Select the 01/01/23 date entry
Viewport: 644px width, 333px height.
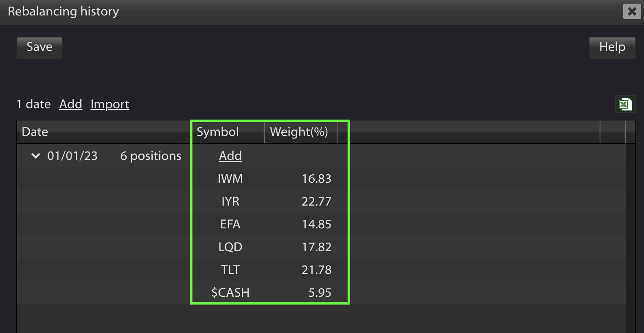[72, 156]
